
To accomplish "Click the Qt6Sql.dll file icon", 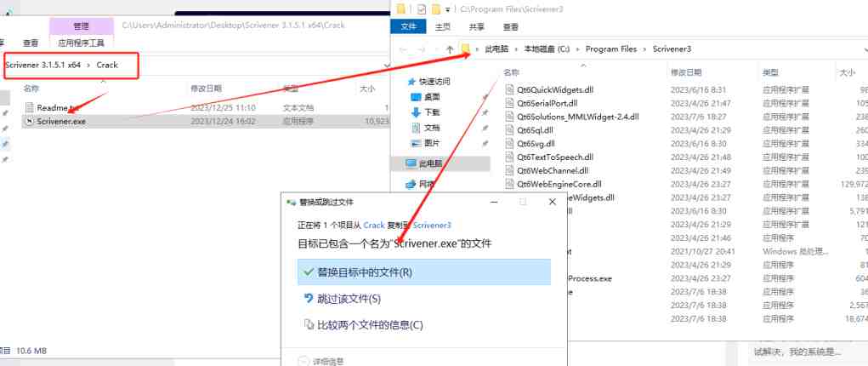I will tap(510, 129).
